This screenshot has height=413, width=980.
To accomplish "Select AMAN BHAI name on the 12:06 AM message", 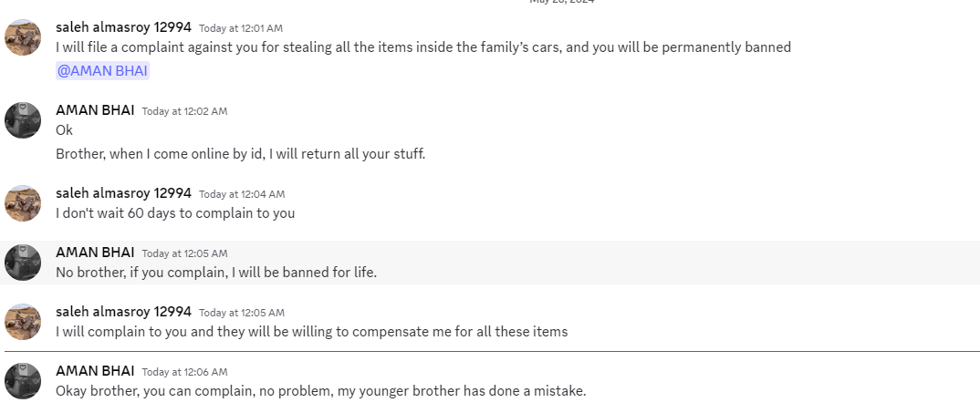I will point(95,371).
